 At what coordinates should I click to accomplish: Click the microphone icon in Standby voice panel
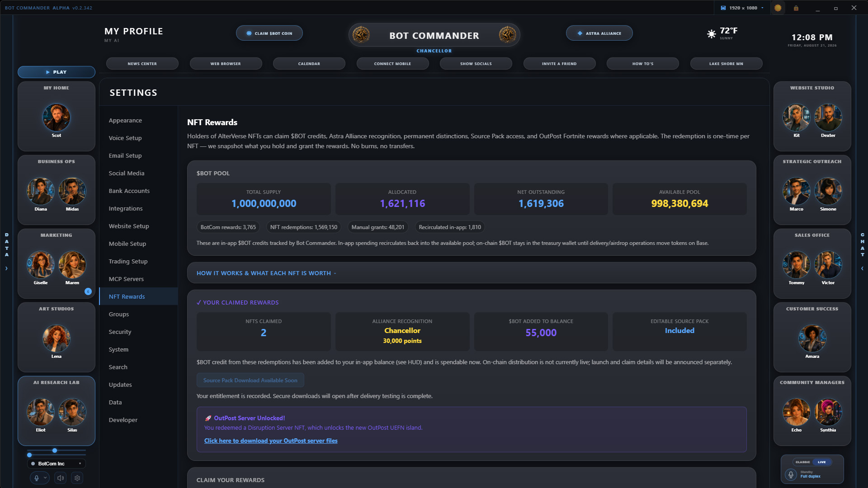pos(791,474)
